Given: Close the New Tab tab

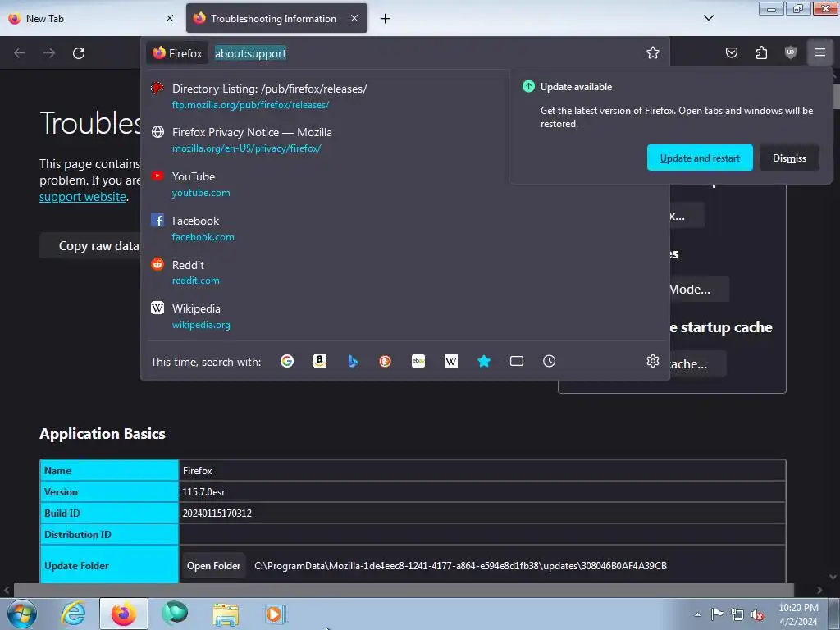Looking at the screenshot, I should click(x=170, y=18).
